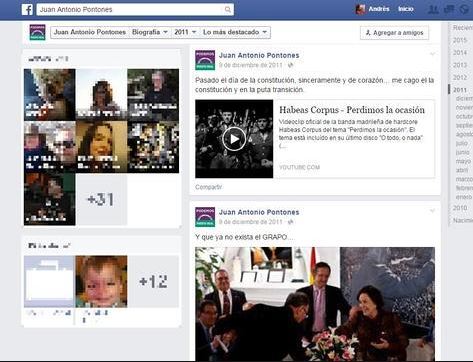Viewport: 473px width, 362px height.
Task: Click author avatar on first post
Action: click(205, 60)
